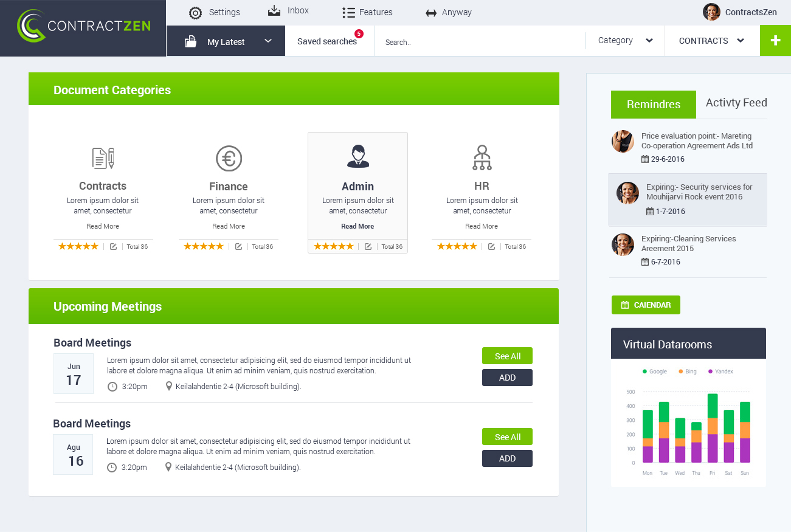Click the Anyway double-arrow icon
Screen dimensions: 791x532
(431, 13)
